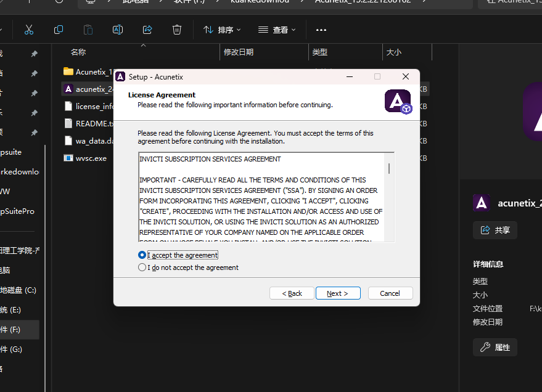Select the wa_data.dat file
Viewport: 542px width, 392px height.
[89, 141]
